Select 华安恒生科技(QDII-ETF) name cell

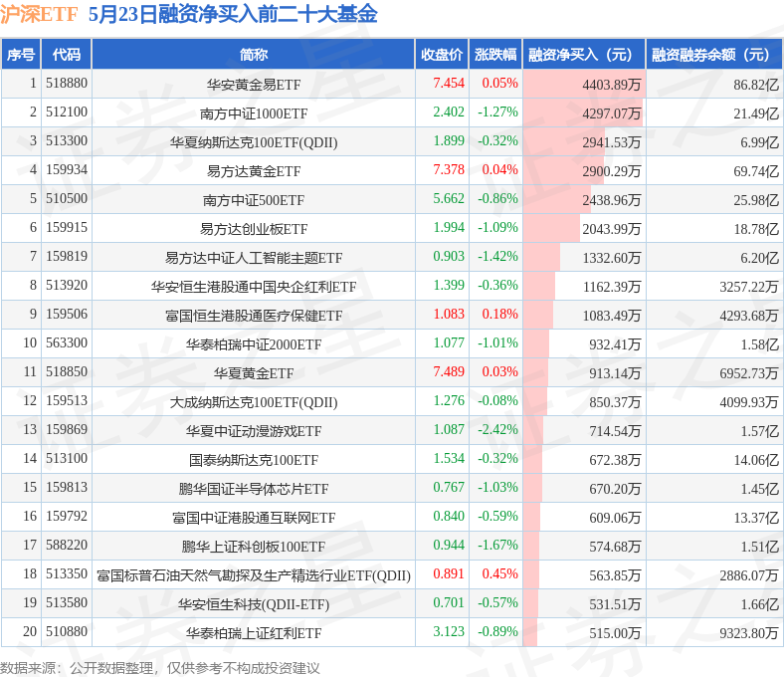pos(254,605)
